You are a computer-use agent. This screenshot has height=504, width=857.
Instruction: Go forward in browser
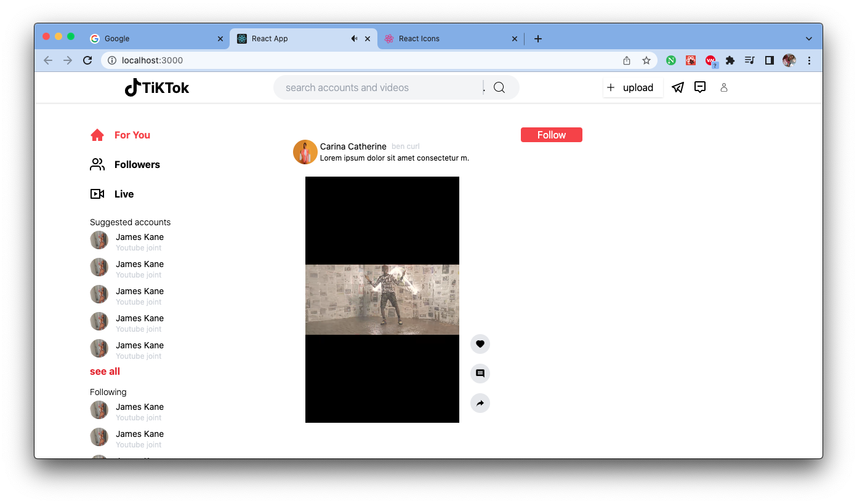[68, 60]
